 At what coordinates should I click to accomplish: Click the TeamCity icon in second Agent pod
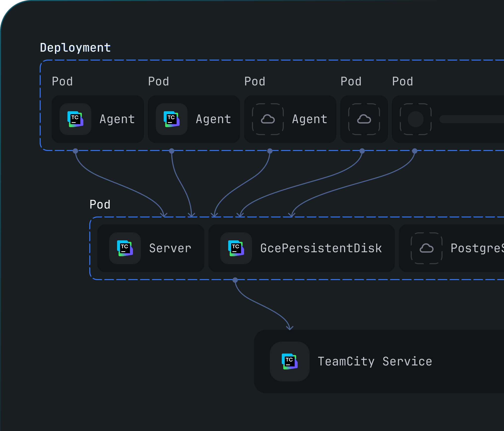172,119
